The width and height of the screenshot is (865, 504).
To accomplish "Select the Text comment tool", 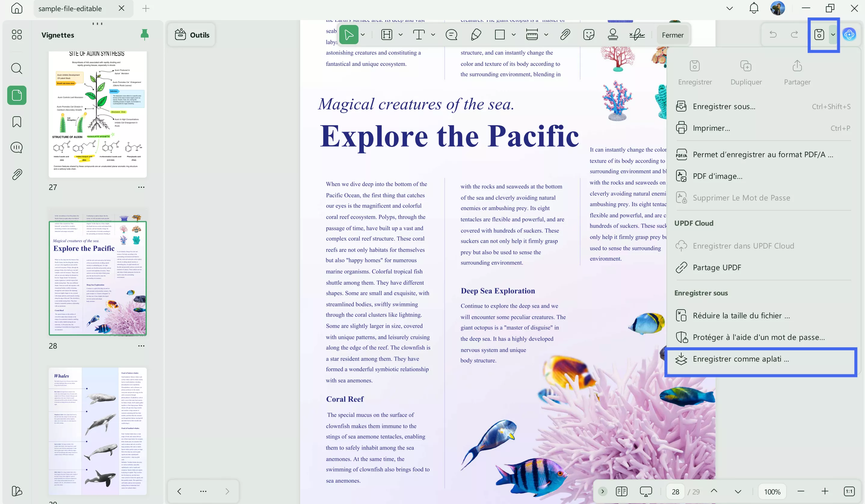I will pyautogui.click(x=419, y=35).
